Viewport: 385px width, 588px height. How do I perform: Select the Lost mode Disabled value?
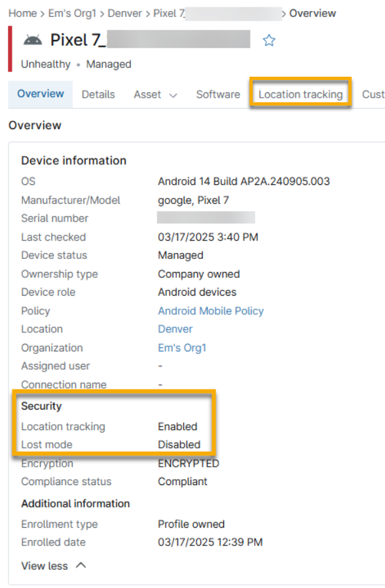179,444
